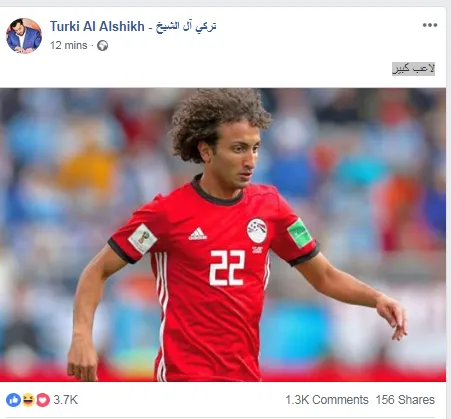Click the red Love heart reaction icon
The image size is (451, 419).
(x=43, y=400)
